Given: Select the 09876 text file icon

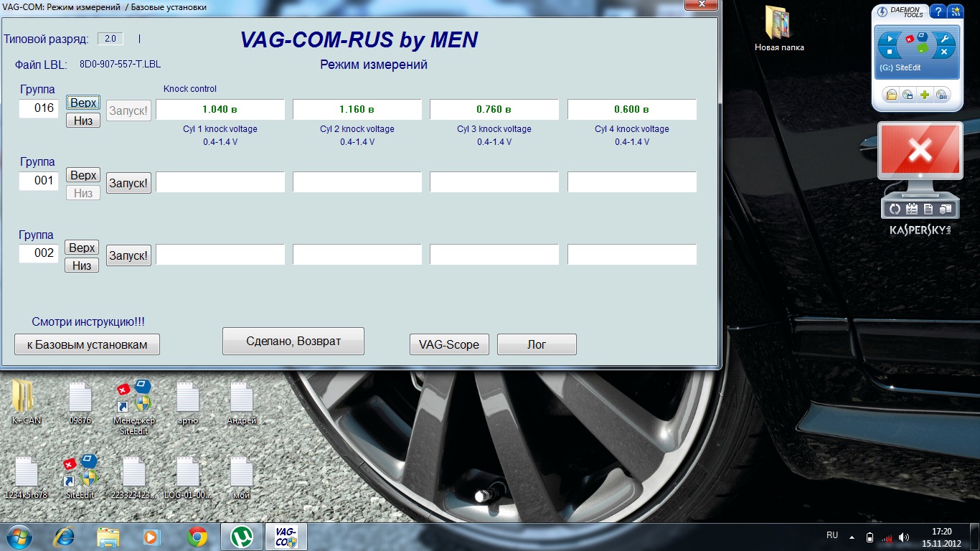Looking at the screenshot, I should coord(80,402).
